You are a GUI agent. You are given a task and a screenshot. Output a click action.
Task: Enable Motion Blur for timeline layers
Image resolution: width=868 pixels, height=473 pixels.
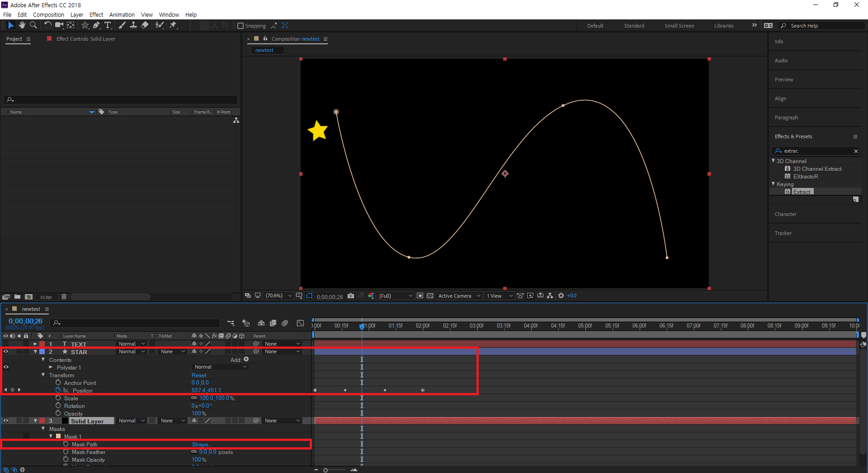(285, 323)
